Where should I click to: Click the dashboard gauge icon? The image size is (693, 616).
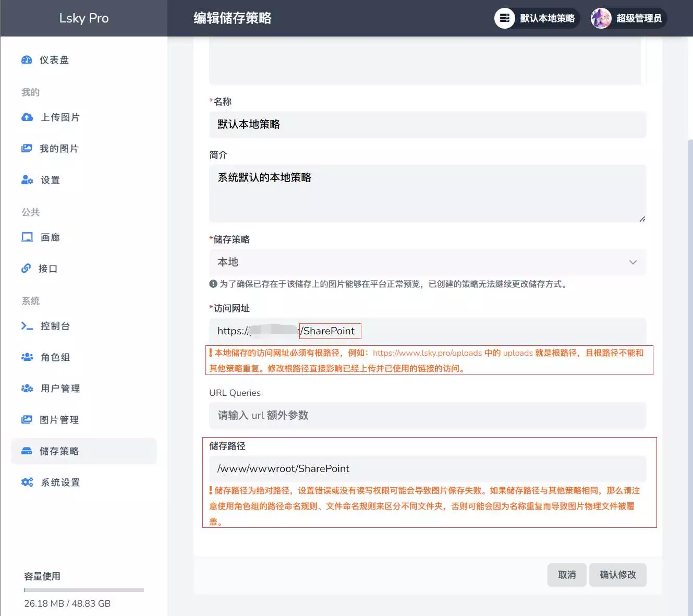click(x=27, y=60)
